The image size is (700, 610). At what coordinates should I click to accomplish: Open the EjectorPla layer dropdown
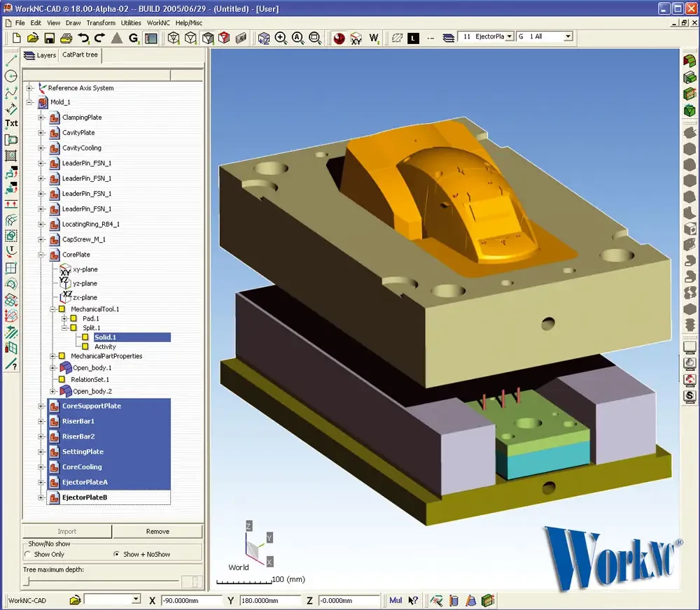point(510,36)
